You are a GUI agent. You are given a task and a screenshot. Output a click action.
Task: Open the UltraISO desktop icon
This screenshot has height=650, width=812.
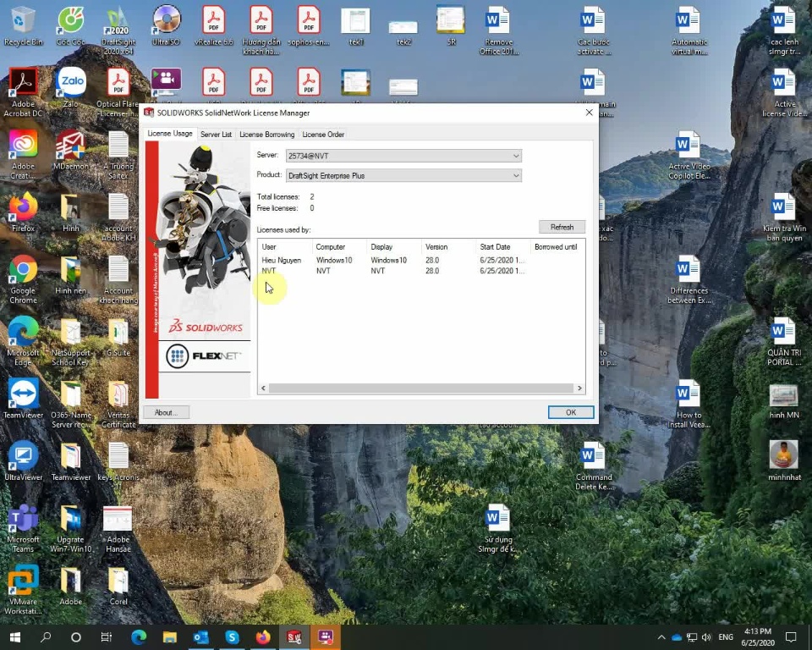(167, 26)
